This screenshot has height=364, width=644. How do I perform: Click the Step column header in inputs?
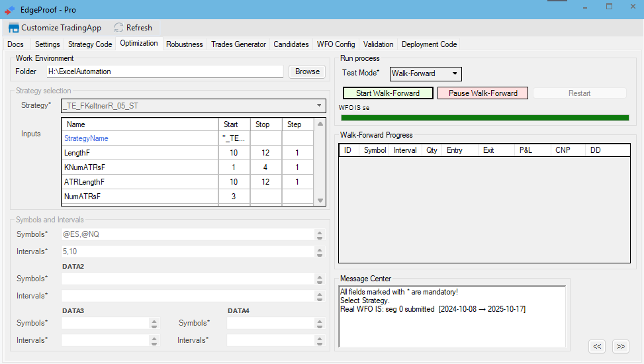298,124
